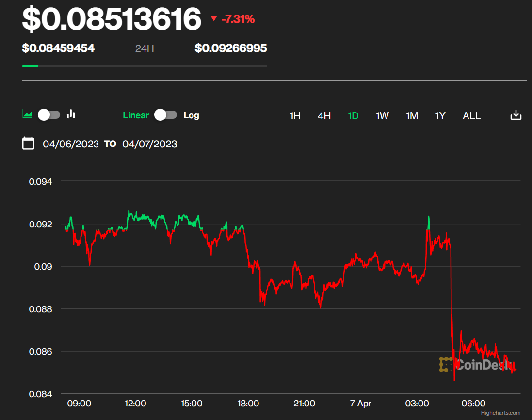This screenshot has width=532, height=420.
Task: Display the ALL time range
Action: tap(471, 116)
